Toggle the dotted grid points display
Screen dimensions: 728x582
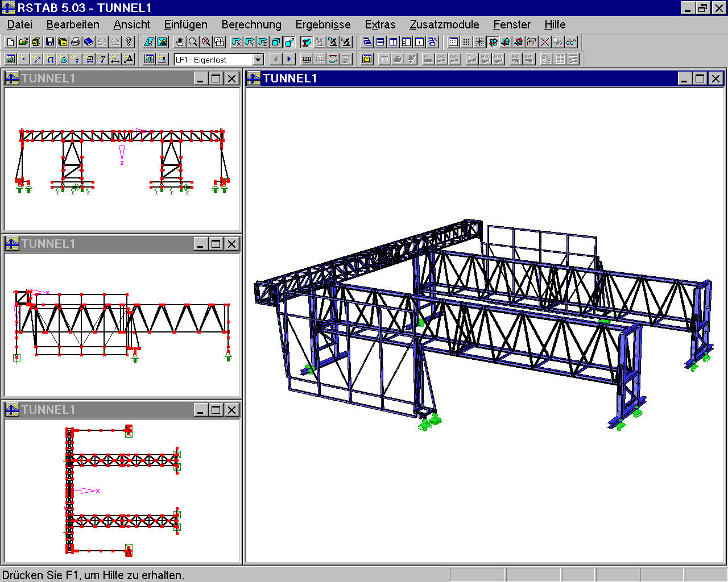pyautogui.click(x=466, y=41)
